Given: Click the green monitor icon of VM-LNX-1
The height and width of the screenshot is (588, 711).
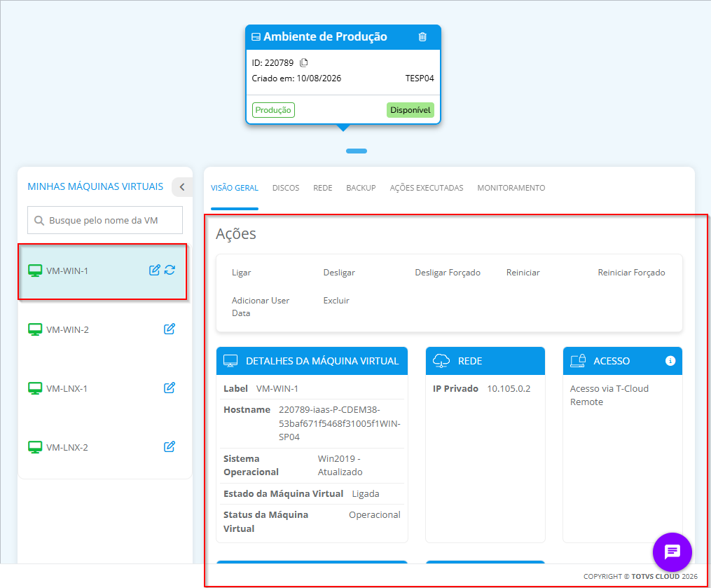Looking at the screenshot, I should (35, 388).
